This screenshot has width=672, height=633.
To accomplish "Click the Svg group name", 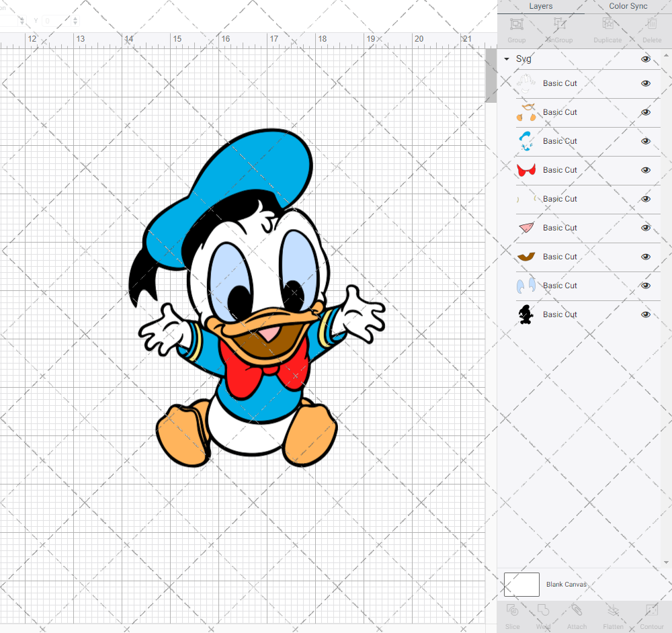I will pyautogui.click(x=523, y=59).
